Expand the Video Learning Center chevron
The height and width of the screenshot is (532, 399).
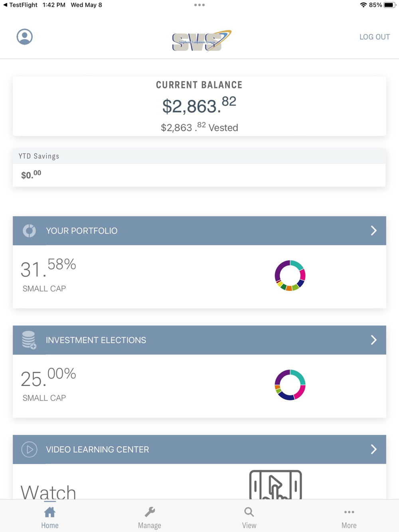pyautogui.click(x=373, y=449)
